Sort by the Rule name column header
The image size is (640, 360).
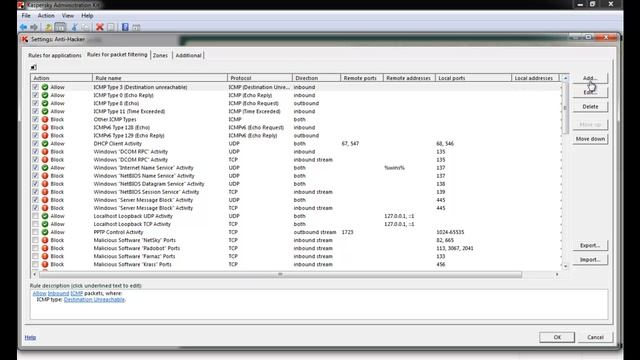coord(160,78)
